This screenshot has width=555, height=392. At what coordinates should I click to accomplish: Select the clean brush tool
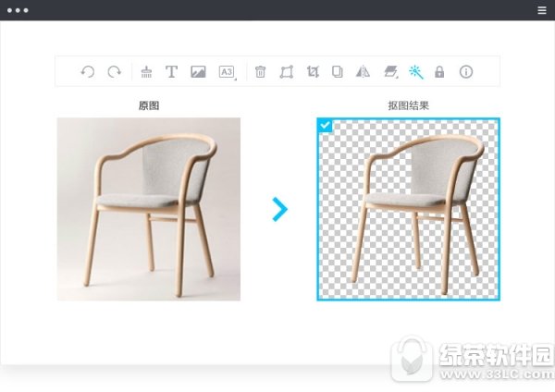146,72
